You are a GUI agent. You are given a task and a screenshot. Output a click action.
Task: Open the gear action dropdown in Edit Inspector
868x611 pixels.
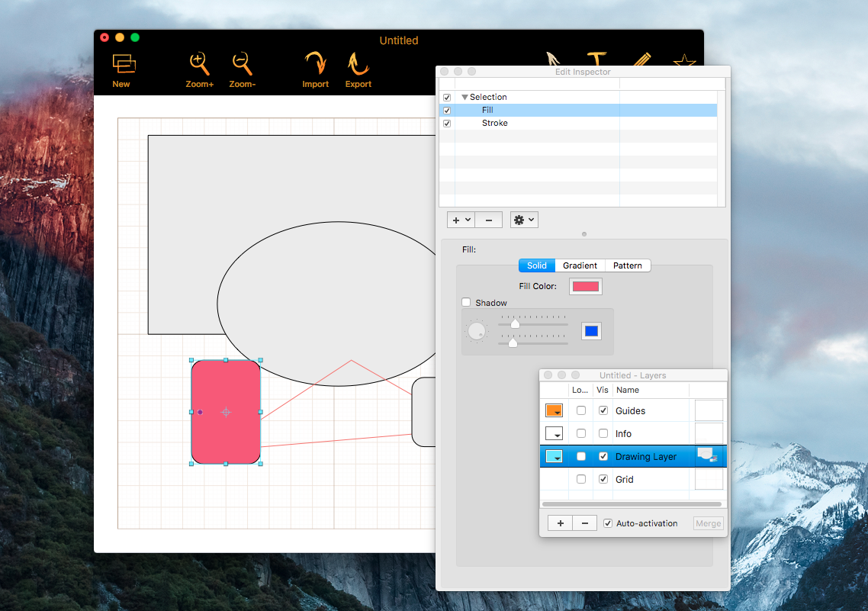tap(523, 220)
